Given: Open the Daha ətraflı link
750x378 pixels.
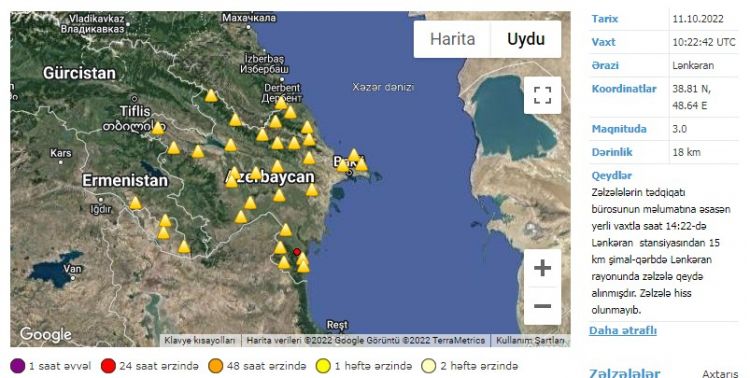Looking at the screenshot, I should click(623, 330).
